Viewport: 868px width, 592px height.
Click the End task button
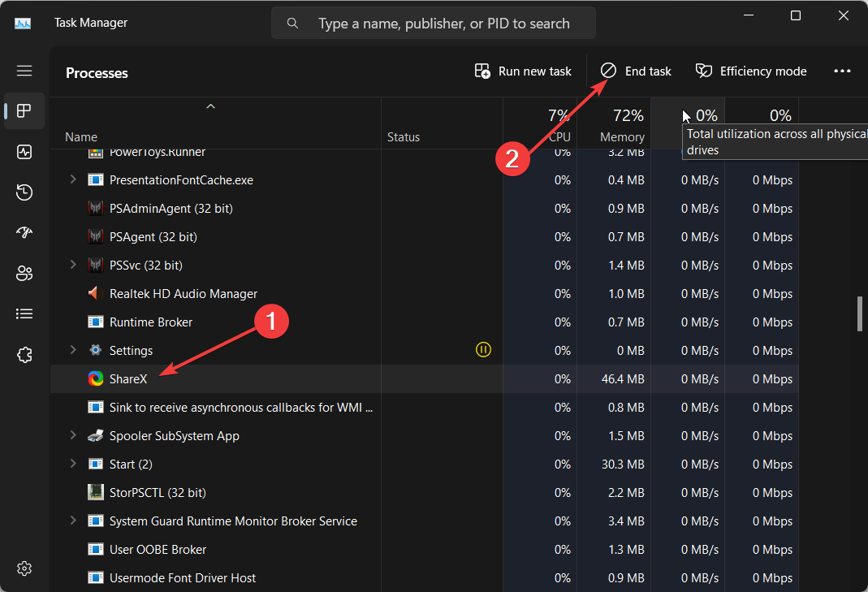[636, 71]
